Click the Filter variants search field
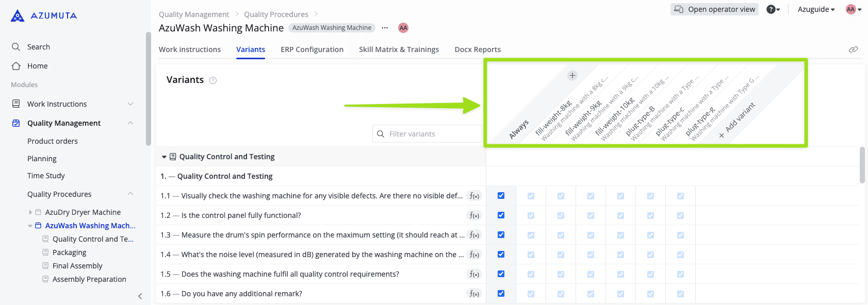 click(427, 134)
